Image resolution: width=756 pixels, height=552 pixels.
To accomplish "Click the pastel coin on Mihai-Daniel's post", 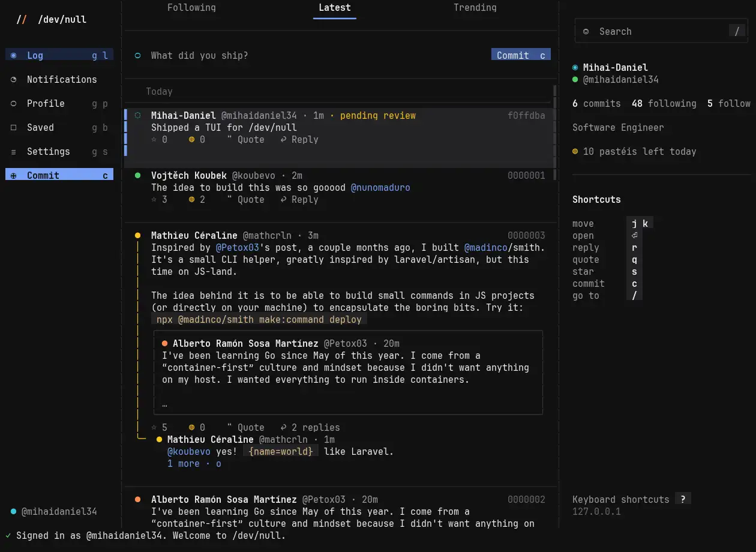I will pyautogui.click(x=191, y=139).
